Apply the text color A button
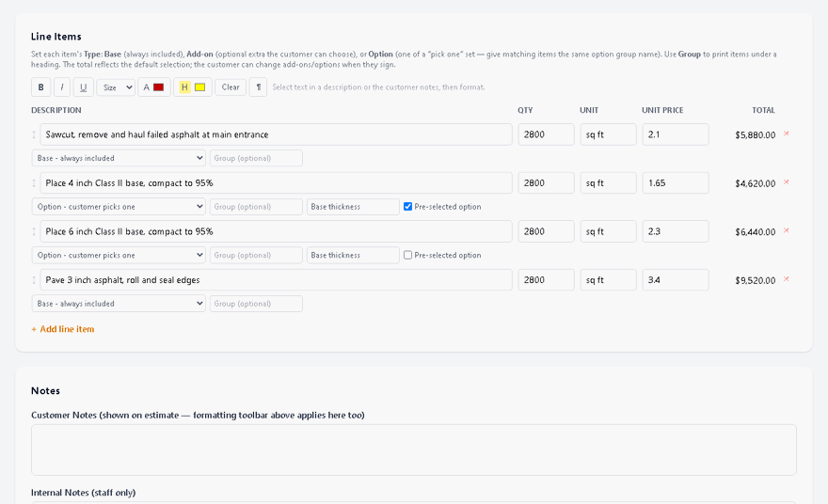828x504 pixels. coord(146,87)
